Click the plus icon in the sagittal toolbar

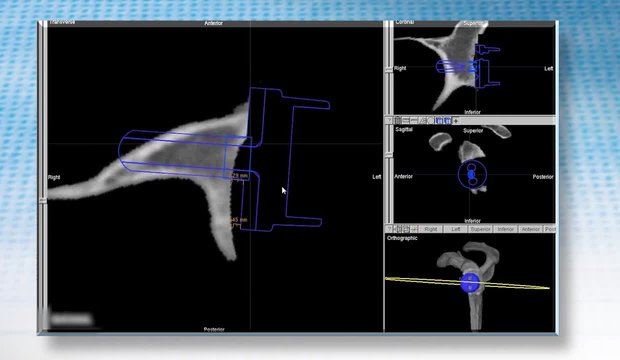coord(456,121)
